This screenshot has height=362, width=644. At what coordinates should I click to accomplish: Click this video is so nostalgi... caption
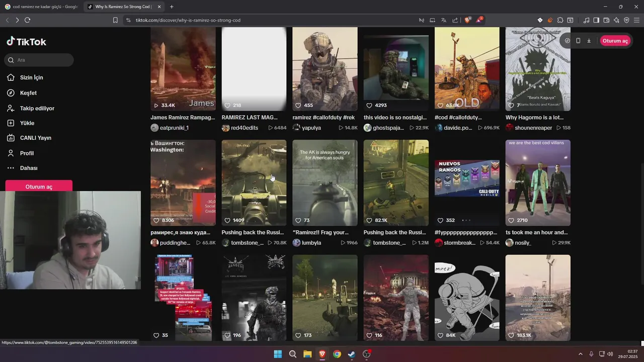pyautogui.click(x=395, y=118)
